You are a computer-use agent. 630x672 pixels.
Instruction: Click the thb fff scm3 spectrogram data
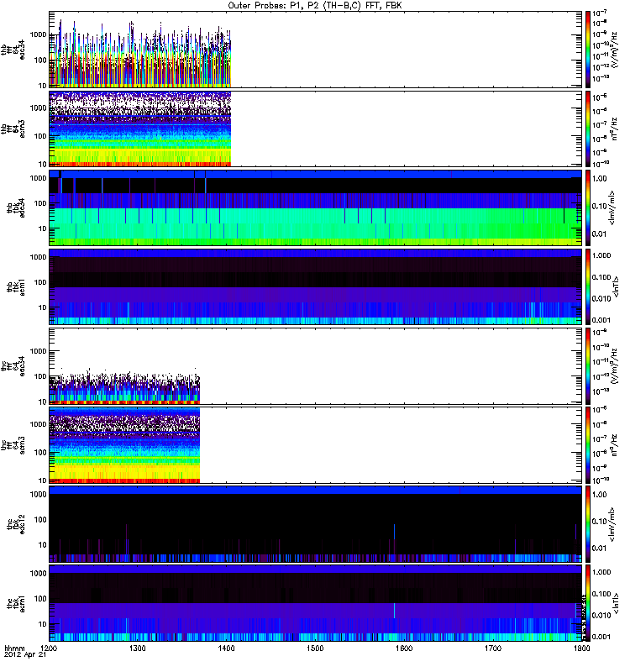pyautogui.click(x=140, y=129)
